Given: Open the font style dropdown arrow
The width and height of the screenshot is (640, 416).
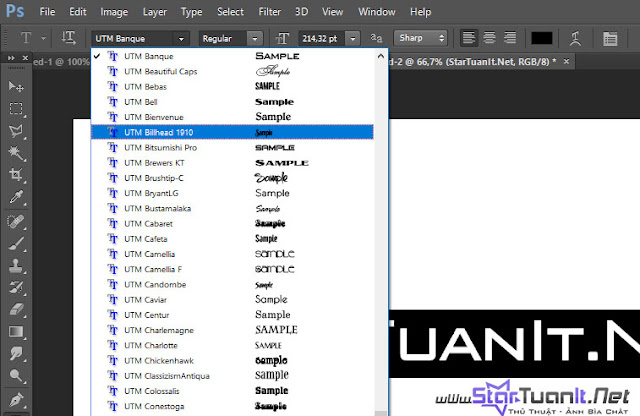Looking at the screenshot, I should click(255, 39).
